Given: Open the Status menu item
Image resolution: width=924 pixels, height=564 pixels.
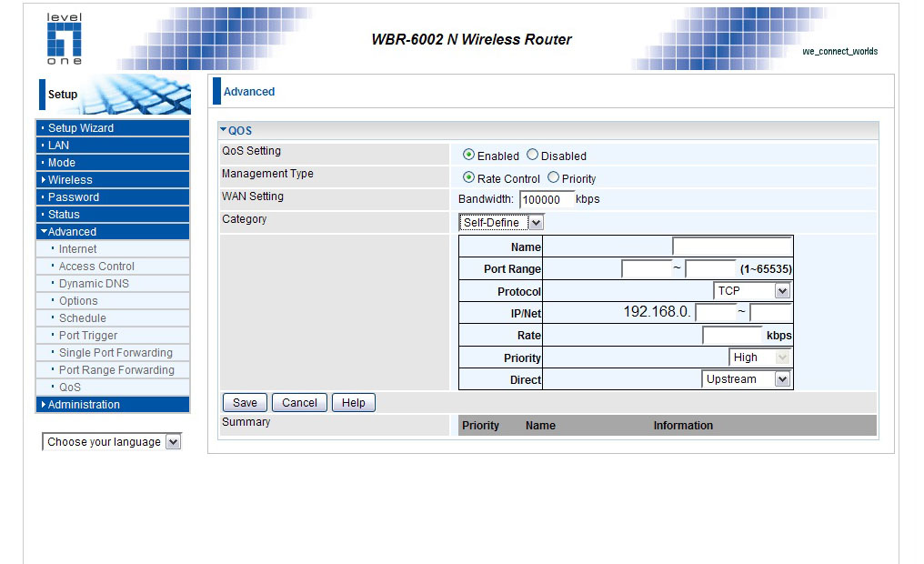Looking at the screenshot, I should click(x=113, y=214).
